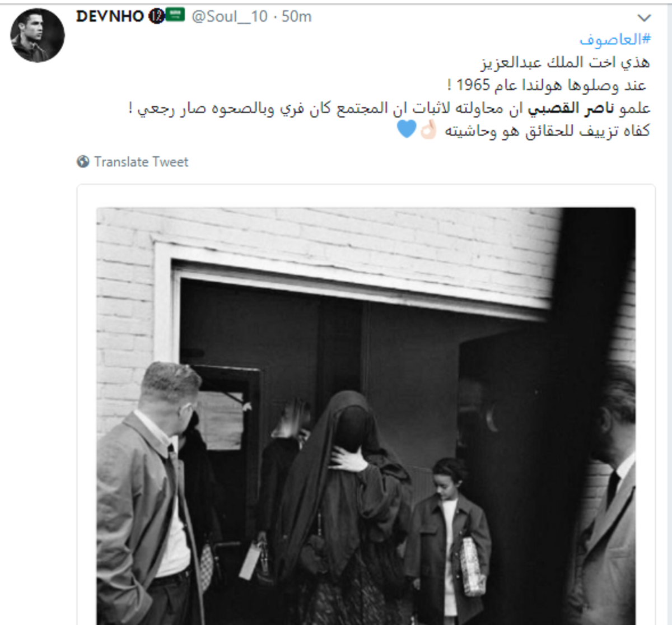Click the OK hand emoji in the tweet
Viewport: 672px width, 625px height.
tap(428, 130)
